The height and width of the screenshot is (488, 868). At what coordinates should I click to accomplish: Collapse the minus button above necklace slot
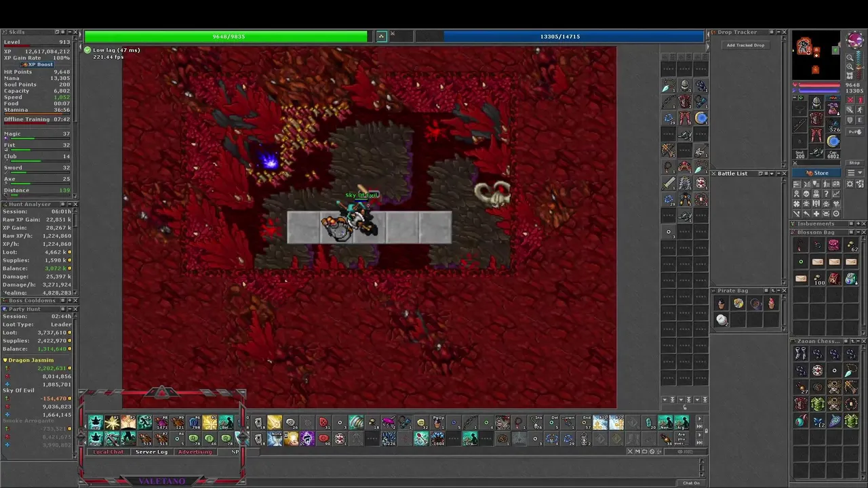[x=795, y=98]
